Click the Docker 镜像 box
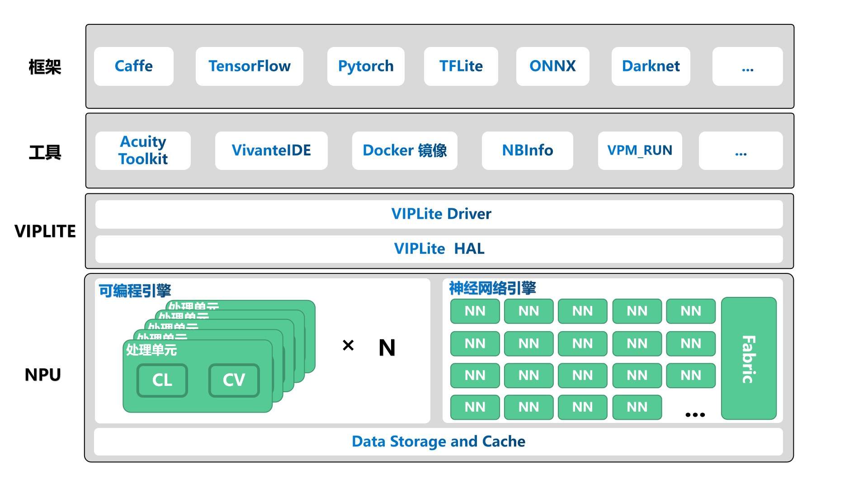This screenshot has width=868, height=488. tap(405, 150)
